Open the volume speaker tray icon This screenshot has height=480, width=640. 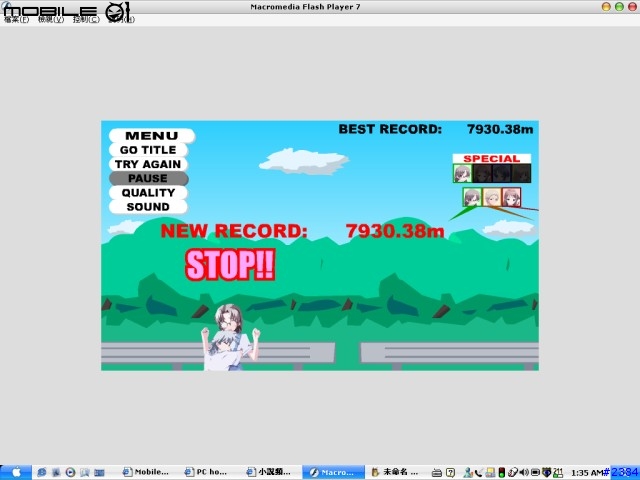tap(524, 473)
